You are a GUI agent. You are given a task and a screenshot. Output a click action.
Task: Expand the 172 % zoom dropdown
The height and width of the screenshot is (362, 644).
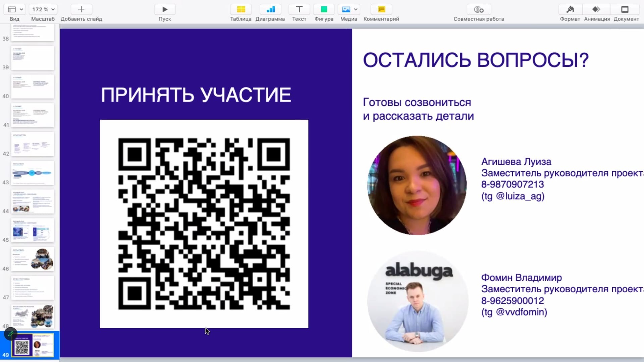pyautogui.click(x=43, y=9)
